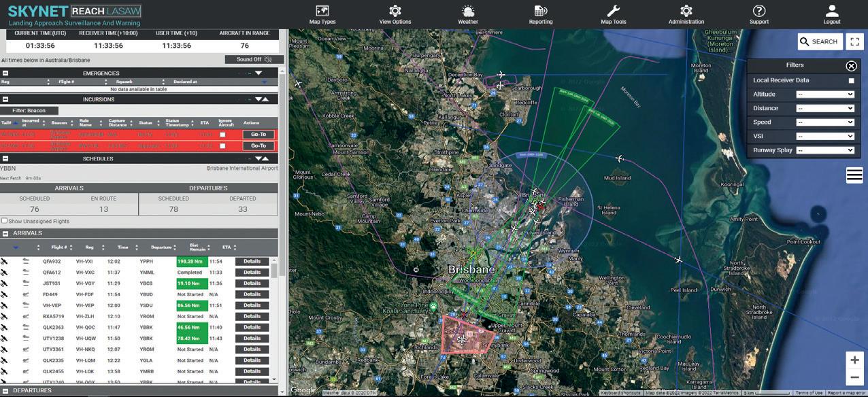Open the Altitude filter dropdown
This screenshot has height=397, width=868.
(825, 94)
